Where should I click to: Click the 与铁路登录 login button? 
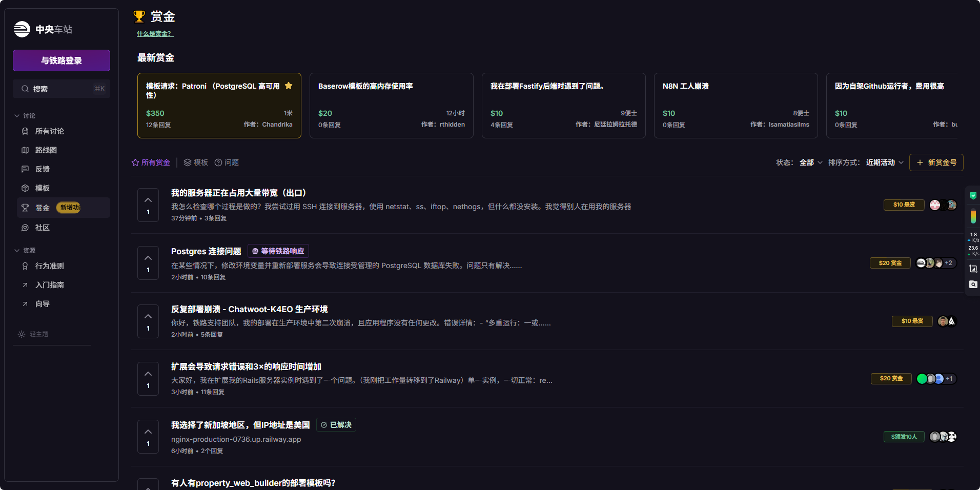coord(62,60)
